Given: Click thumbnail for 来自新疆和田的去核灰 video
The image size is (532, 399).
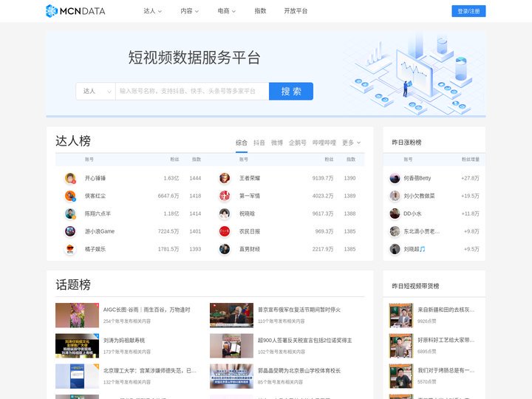Looking at the screenshot, I should pyautogui.click(x=401, y=316).
